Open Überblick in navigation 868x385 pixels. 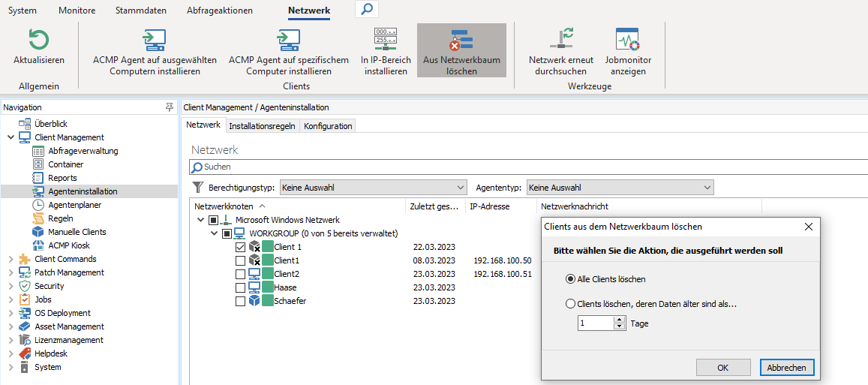[x=51, y=124]
